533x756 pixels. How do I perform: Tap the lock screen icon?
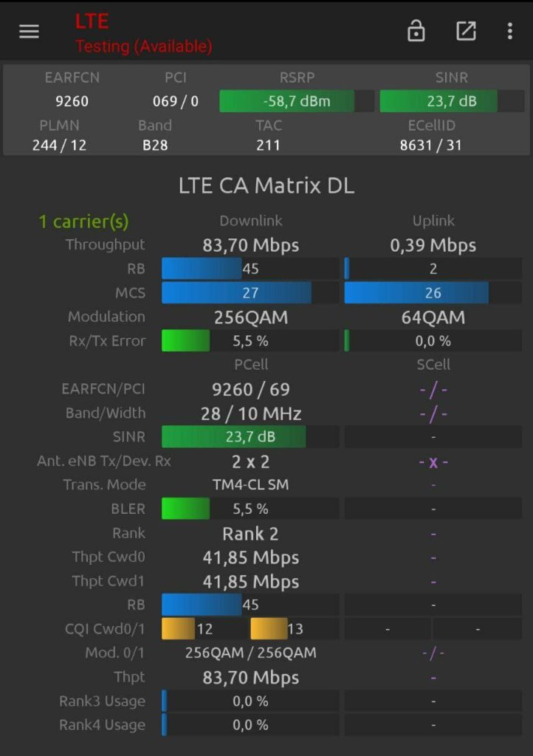(416, 31)
